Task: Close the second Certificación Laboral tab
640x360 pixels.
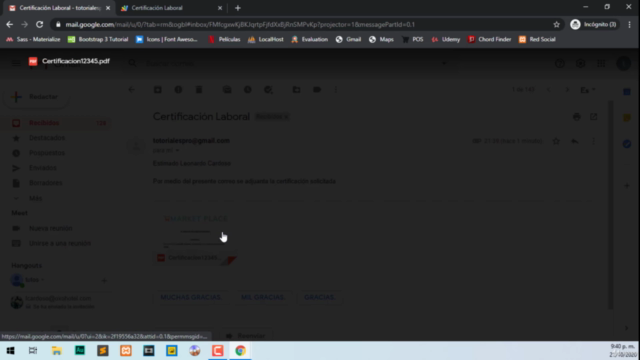Action: click(x=220, y=8)
